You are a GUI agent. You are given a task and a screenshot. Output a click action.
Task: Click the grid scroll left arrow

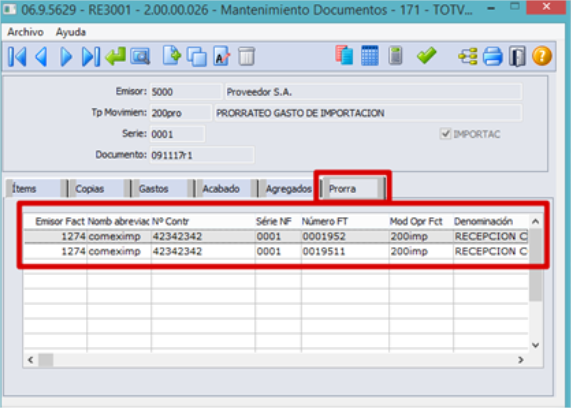(31, 360)
